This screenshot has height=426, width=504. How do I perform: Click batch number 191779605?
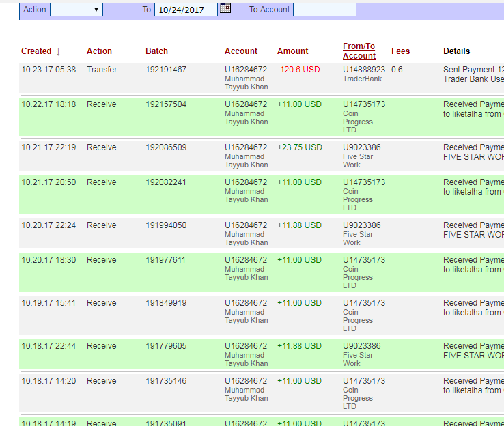coord(166,346)
